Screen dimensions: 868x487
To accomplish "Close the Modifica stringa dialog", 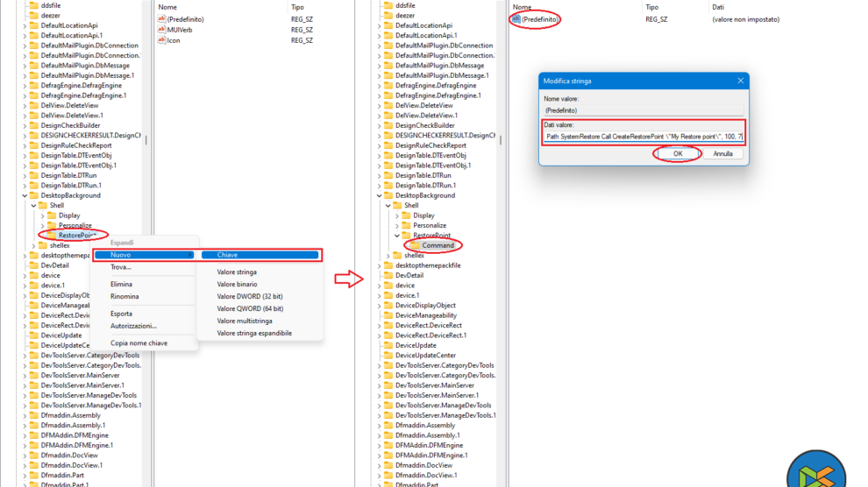I will 740,81.
